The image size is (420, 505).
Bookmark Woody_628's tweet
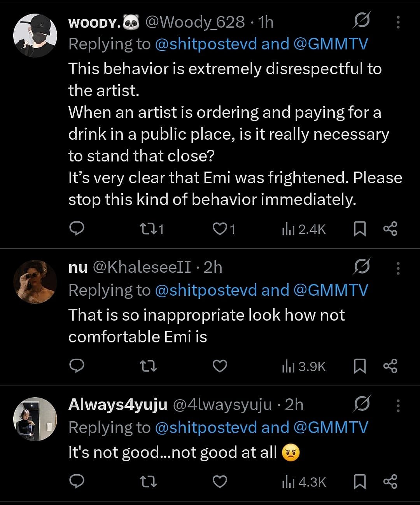point(360,229)
